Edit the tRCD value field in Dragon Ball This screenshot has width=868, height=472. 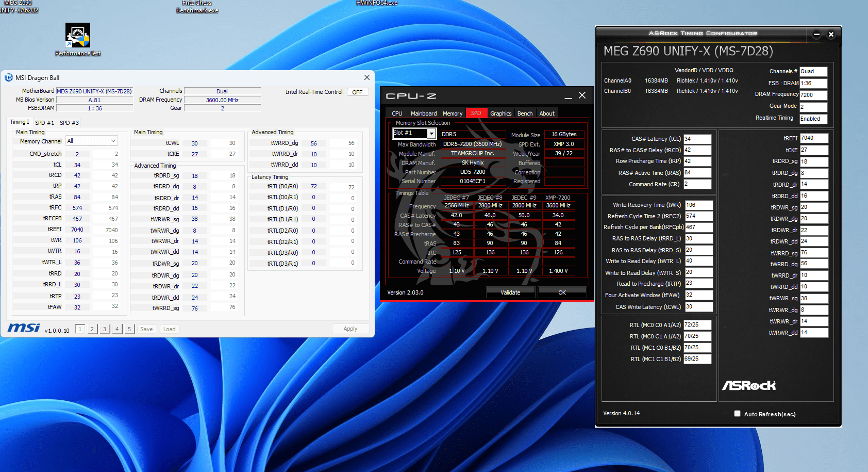click(x=77, y=175)
